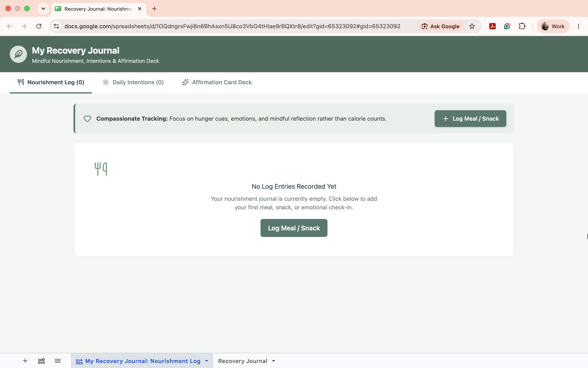The height and width of the screenshot is (368, 588).
Task: Click the journal feather logo icon
Action: (x=18, y=54)
